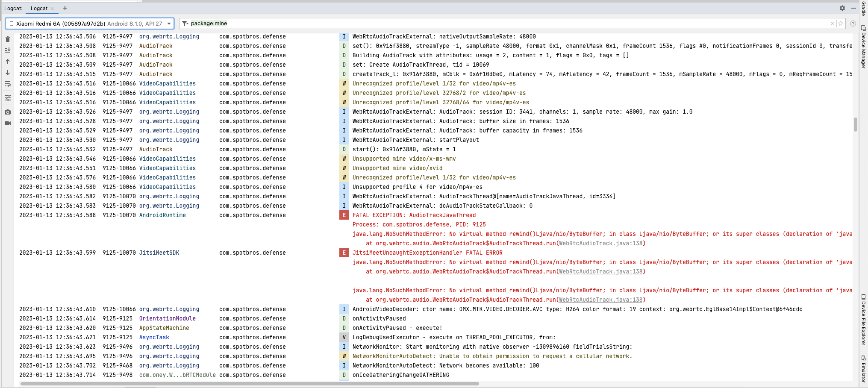Open Logcat settings with the gear icon

coord(842,8)
